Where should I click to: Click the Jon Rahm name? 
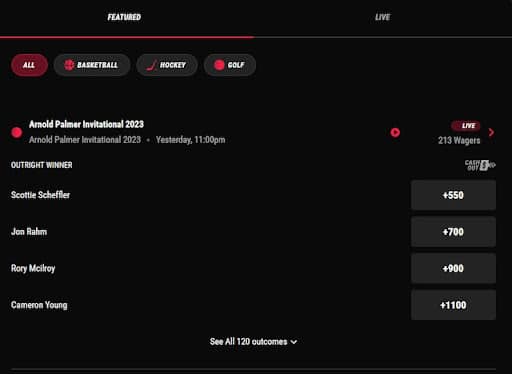tap(29, 232)
